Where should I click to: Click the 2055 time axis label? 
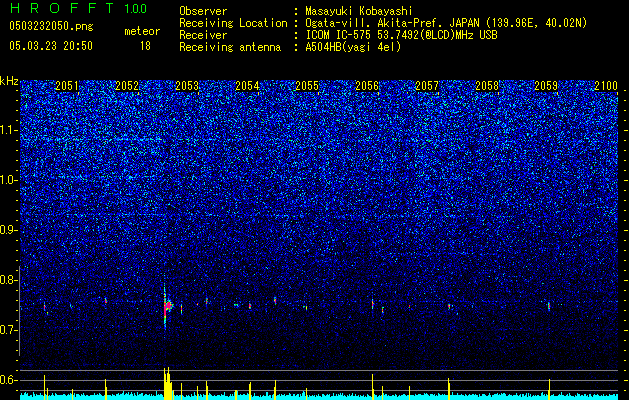coord(307,86)
